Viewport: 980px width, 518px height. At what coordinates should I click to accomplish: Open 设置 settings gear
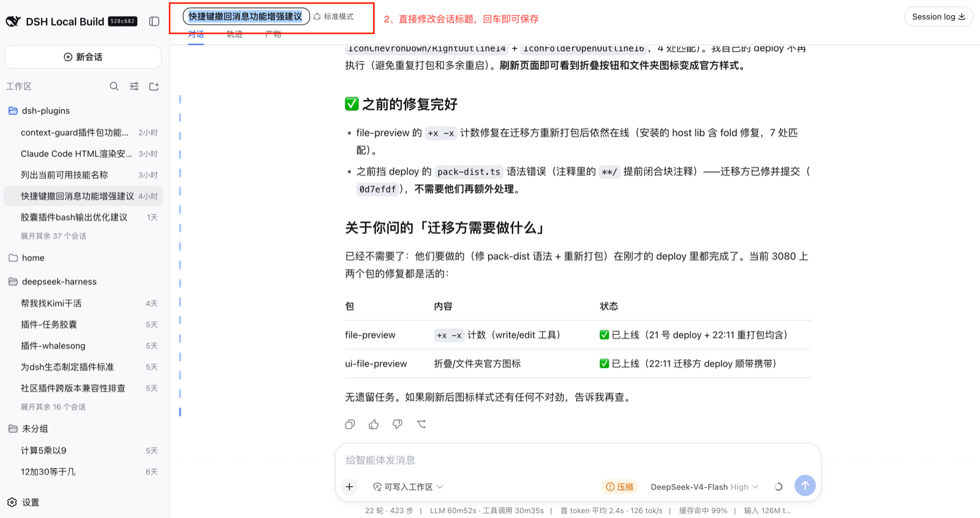point(24,503)
